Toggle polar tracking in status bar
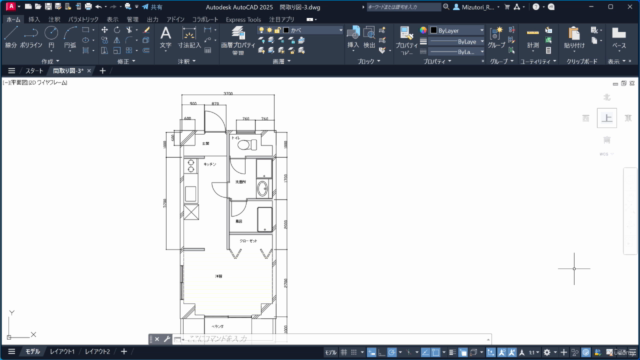 tap(392, 352)
